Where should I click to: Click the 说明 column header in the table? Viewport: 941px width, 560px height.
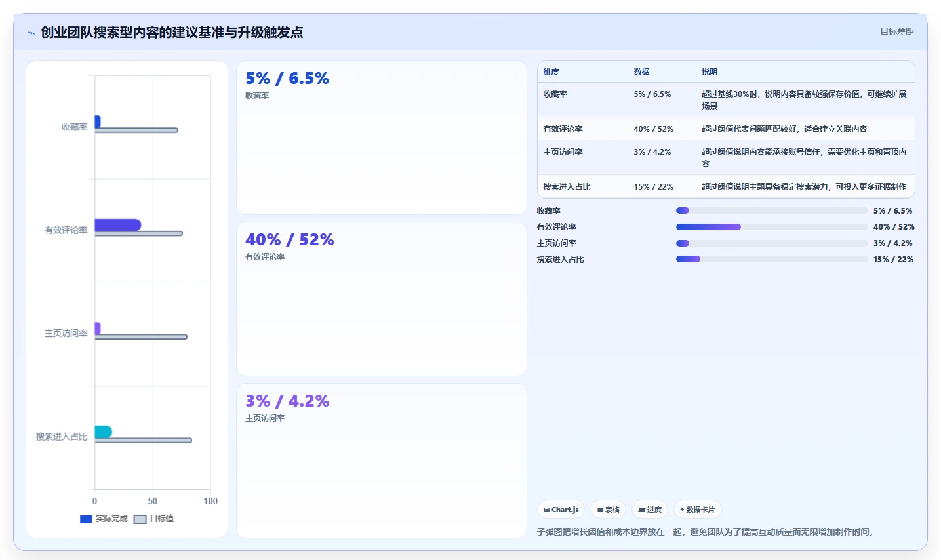pos(710,72)
